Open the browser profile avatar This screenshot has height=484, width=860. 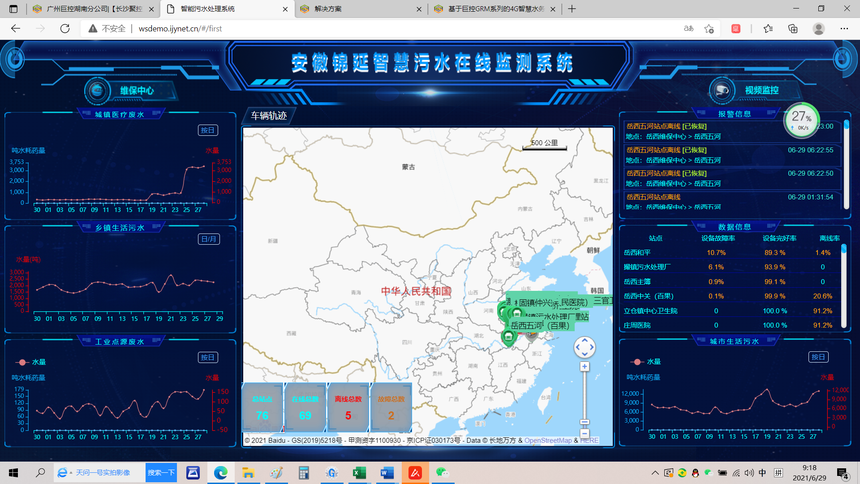[x=819, y=29]
